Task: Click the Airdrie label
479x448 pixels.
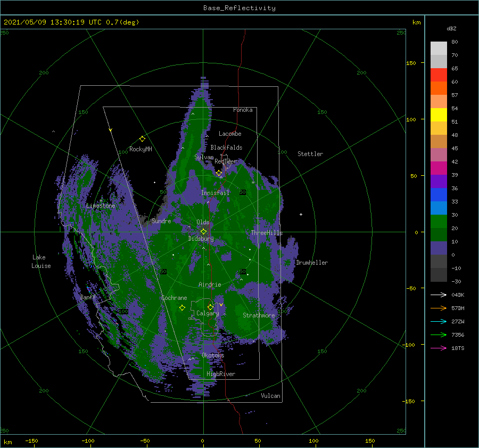Action: coord(210,284)
